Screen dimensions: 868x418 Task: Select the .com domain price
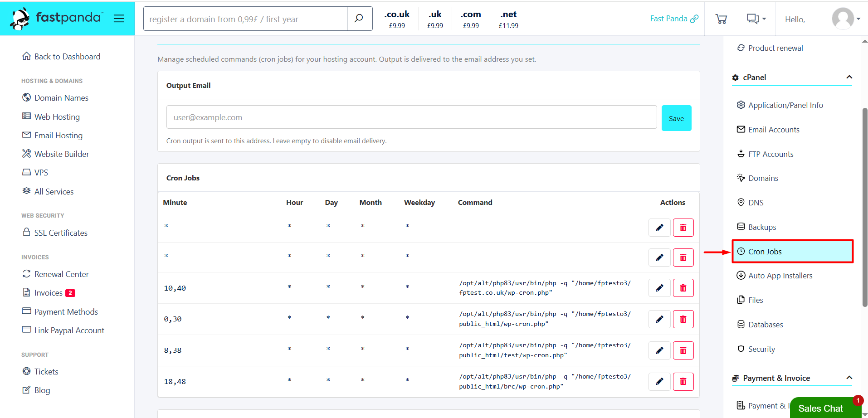[471, 19]
